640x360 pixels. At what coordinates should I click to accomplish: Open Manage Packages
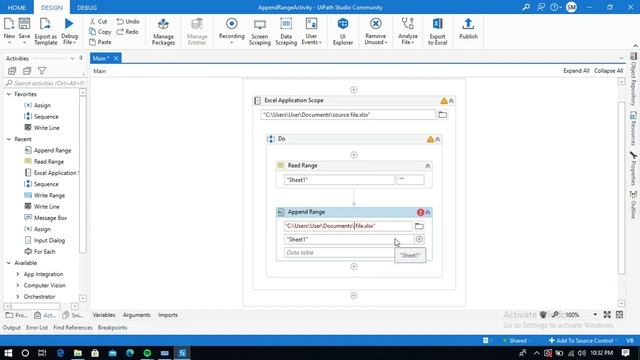pyautogui.click(x=163, y=31)
